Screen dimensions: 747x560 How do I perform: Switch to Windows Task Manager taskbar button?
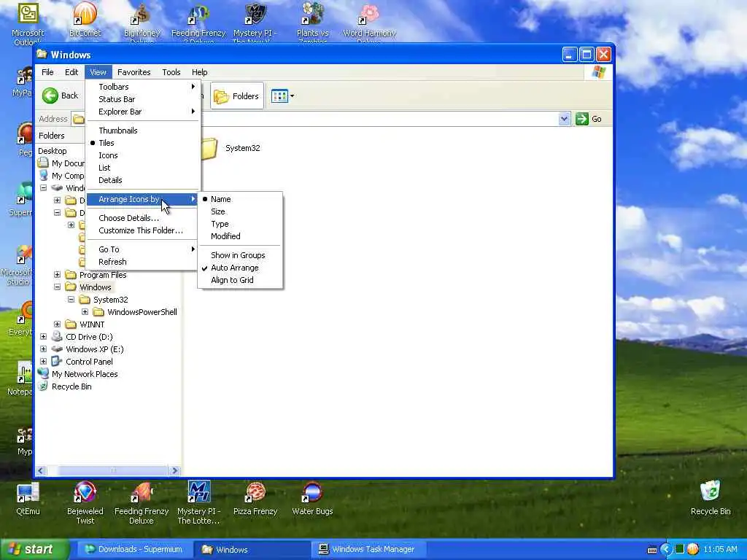[368, 550]
